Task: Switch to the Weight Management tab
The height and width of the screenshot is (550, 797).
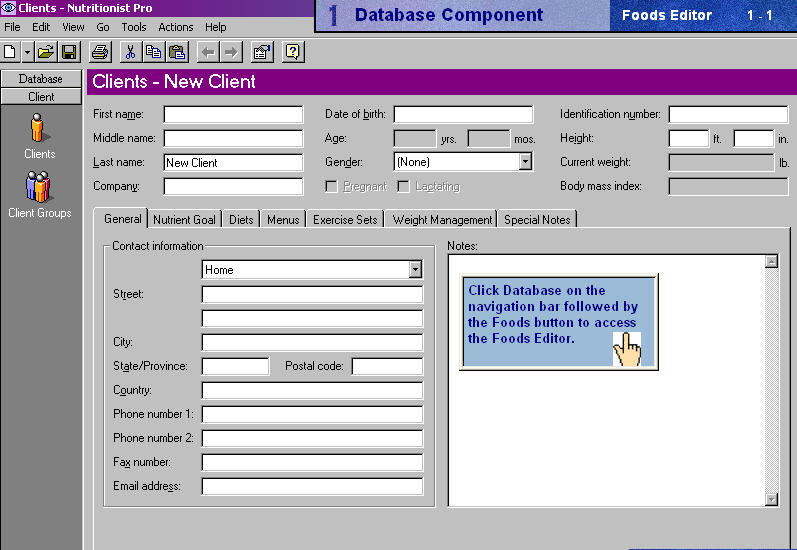Action: click(442, 220)
